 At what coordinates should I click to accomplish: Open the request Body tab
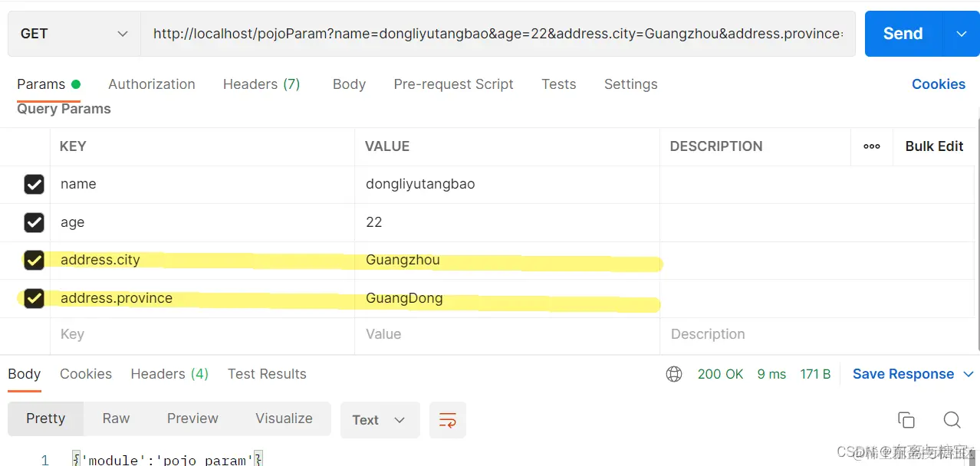tap(349, 84)
